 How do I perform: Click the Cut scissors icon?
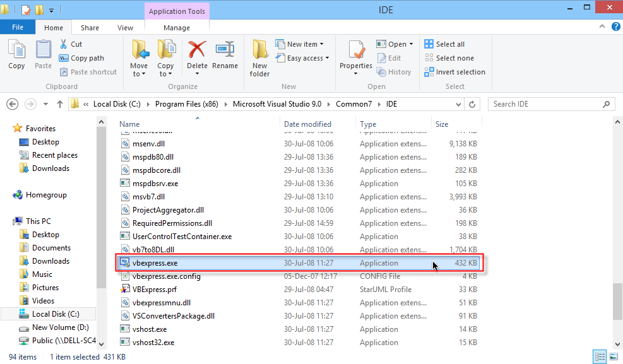point(64,44)
